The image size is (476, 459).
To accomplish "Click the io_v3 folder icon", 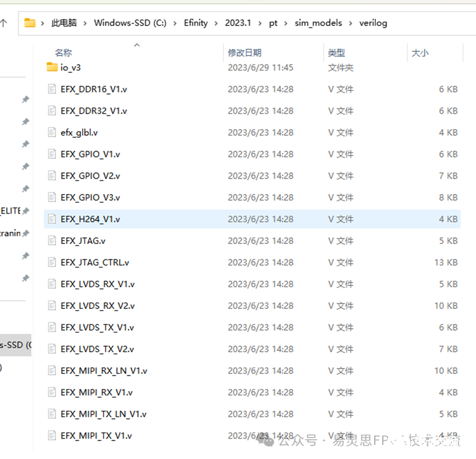I will click(x=52, y=67).
